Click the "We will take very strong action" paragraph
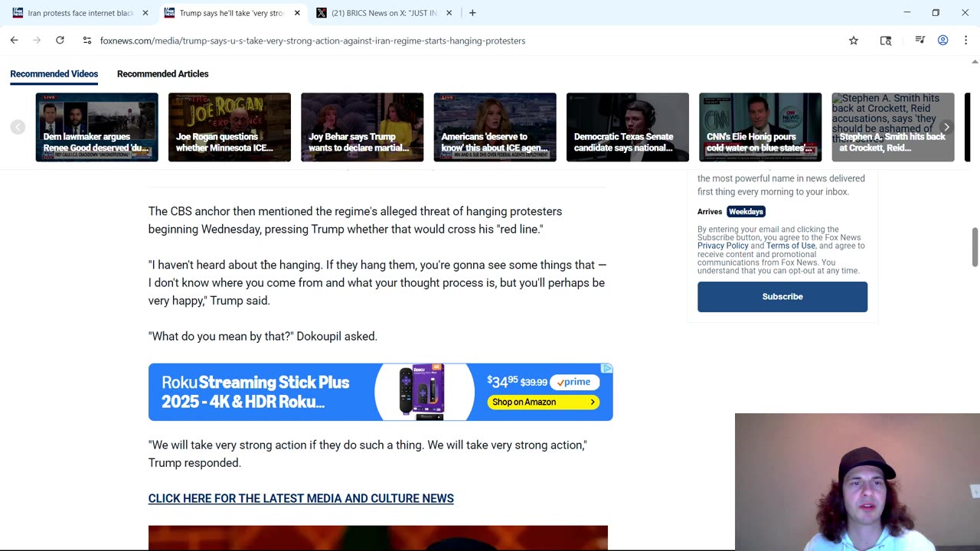This screenshot has height=551, width=980. pos(367,454)
